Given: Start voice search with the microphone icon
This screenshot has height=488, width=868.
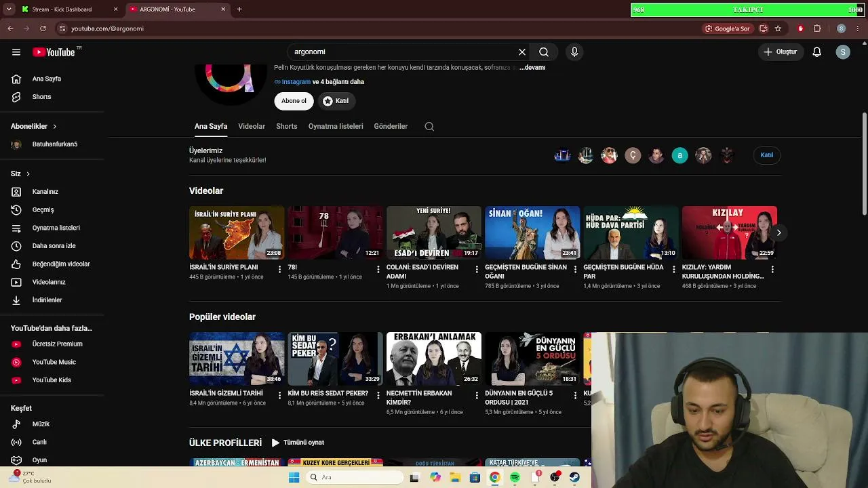Looking at the screenshot, I should pyautogui.click(x=574, y=52).
